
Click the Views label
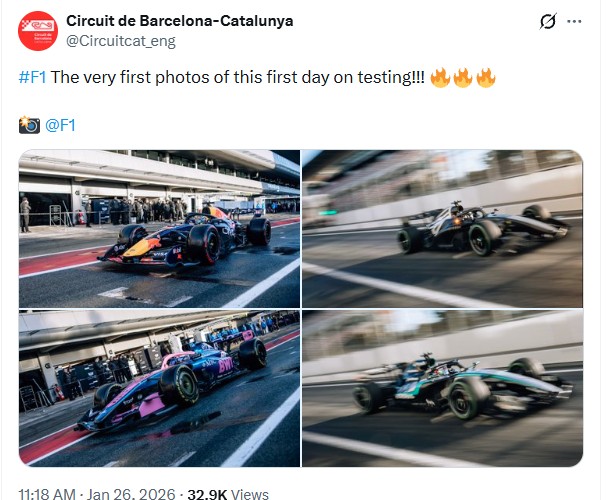click(251, 494)
